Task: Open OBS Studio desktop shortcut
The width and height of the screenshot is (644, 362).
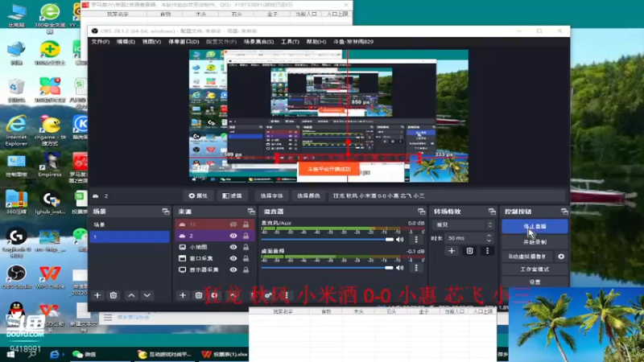Action: pos(16,276)
